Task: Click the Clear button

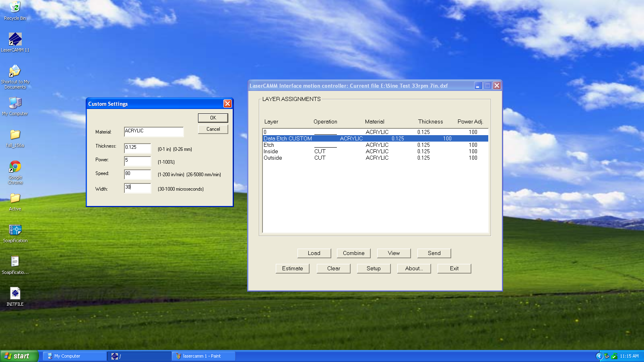Action: tap(333, 268)
